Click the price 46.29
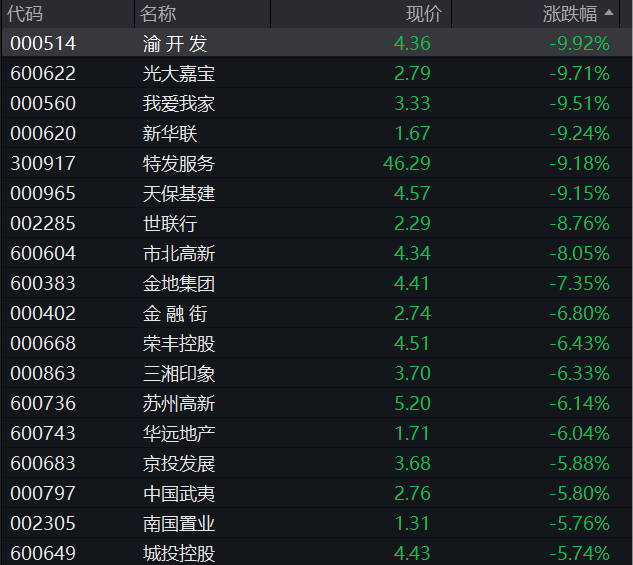Image resolution: width=633 pixels, height=565 pixels. tap(407, 163)
